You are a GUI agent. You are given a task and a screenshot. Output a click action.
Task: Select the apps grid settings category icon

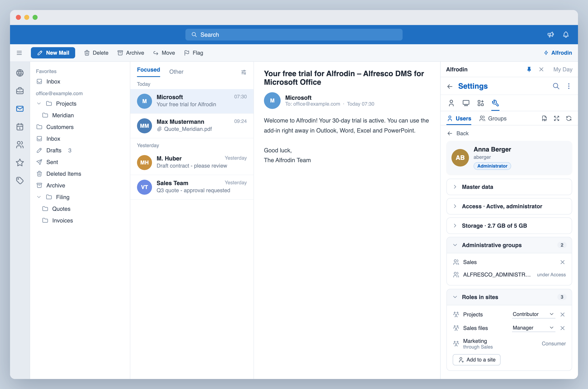pos(480,103)
